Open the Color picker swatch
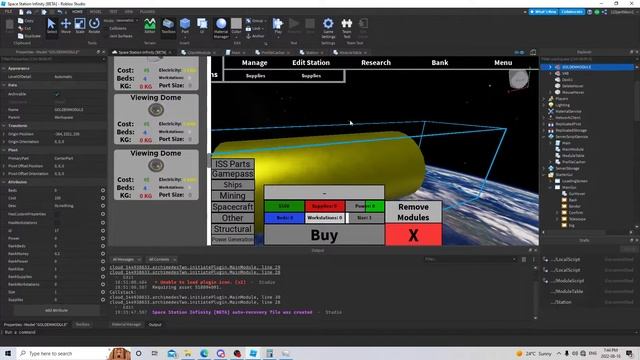This screenshot has width=640, height=360. click(236, 23)
